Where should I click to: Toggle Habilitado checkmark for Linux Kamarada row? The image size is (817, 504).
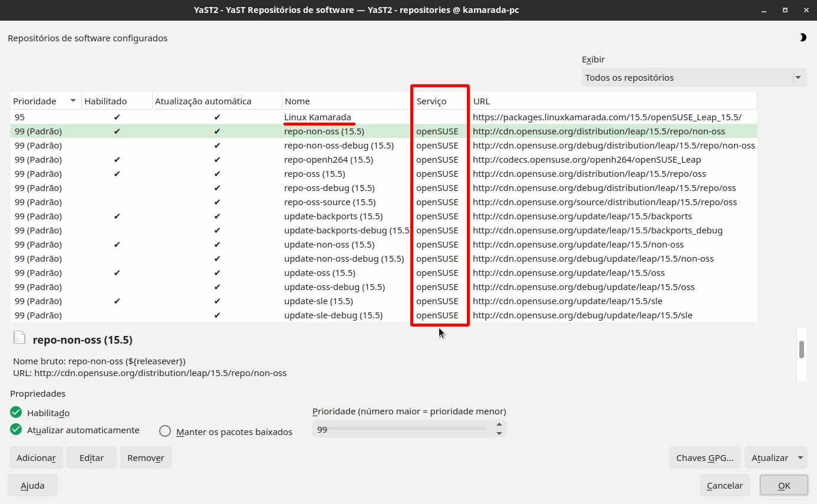117,117
